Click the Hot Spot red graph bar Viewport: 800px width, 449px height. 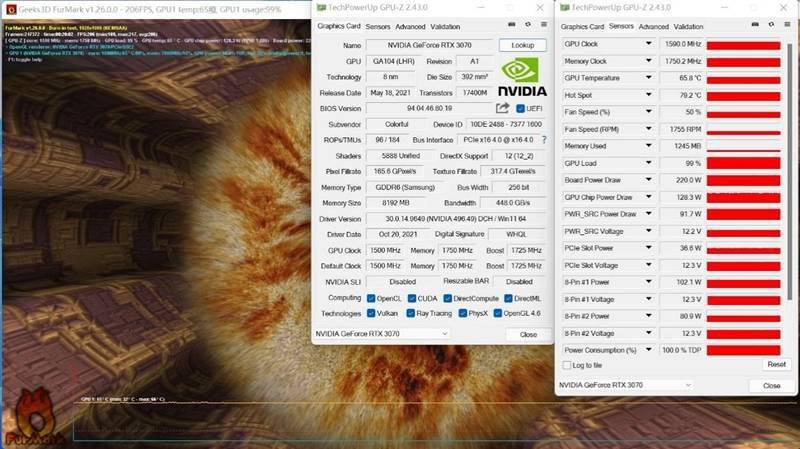(743, 96)
